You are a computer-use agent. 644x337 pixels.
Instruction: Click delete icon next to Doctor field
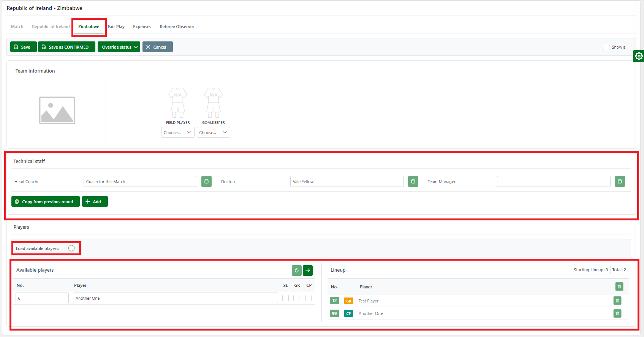click(413, 182)
